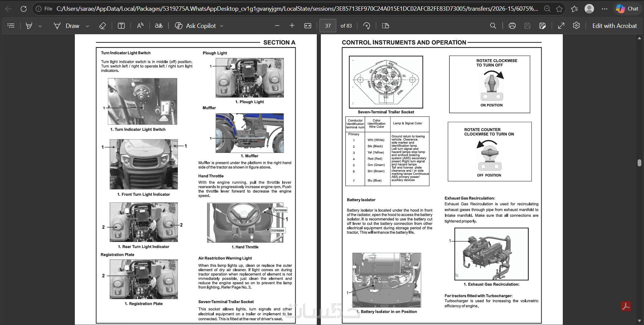The height and width of the screenshot is (325, 644).
Task: Click the 'Battery Isolator' heading
Action: (361, 200)
